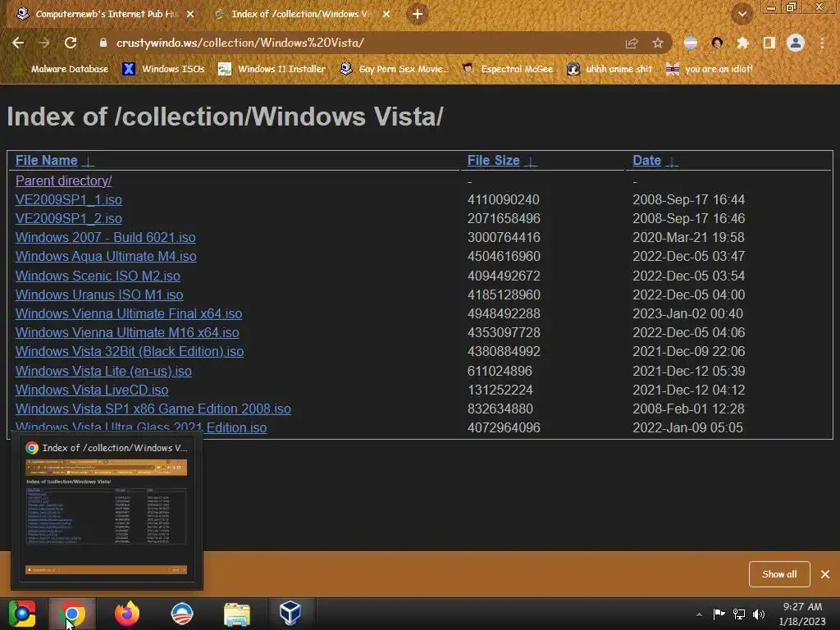Open a new tab with plus button
840x630 pixels.
point(418,14)
